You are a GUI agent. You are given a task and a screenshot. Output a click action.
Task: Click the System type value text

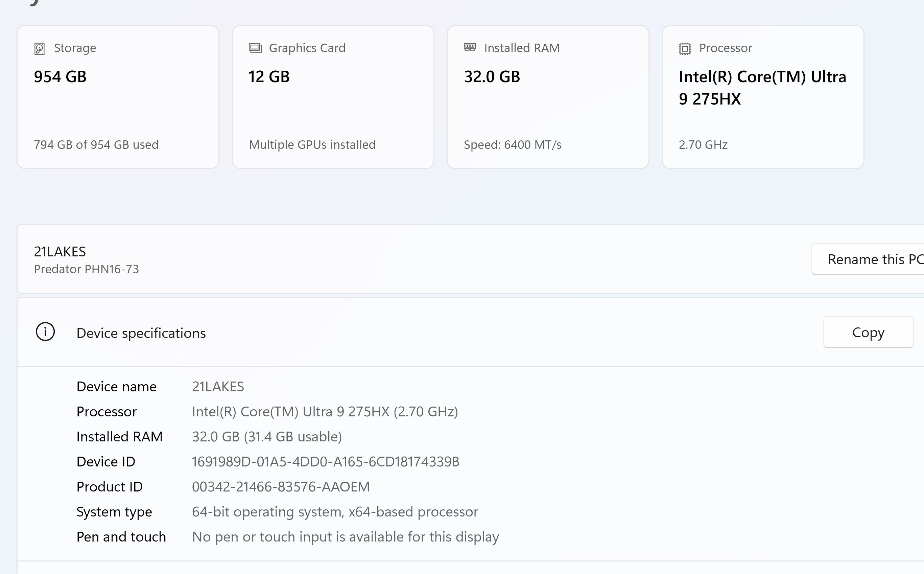click(335, 512)
